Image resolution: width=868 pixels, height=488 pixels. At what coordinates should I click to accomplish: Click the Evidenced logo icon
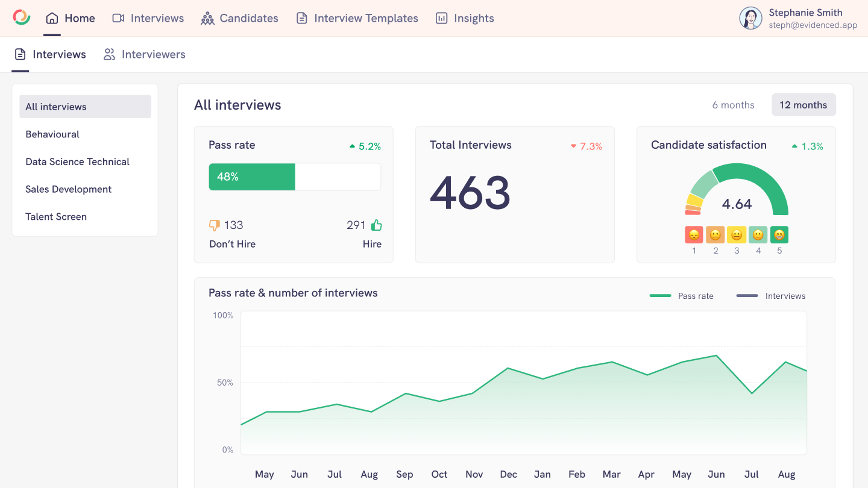22,17
